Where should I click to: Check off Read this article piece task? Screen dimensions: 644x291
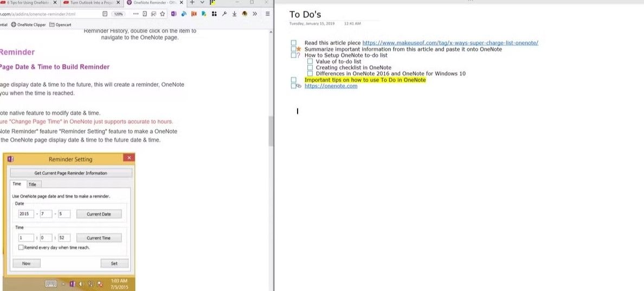[x=294, y=43]
